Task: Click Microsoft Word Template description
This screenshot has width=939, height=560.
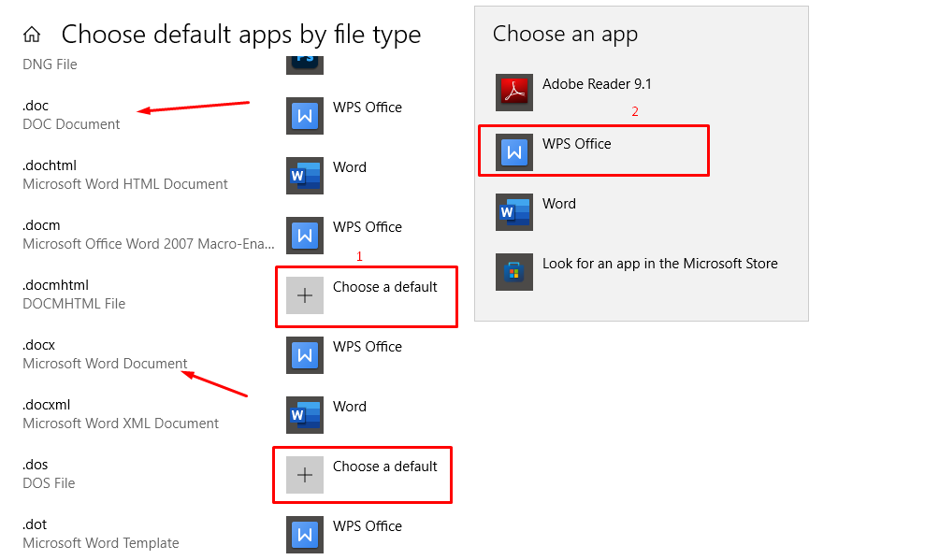Action: pyautogui.click(x=101, y=543)
